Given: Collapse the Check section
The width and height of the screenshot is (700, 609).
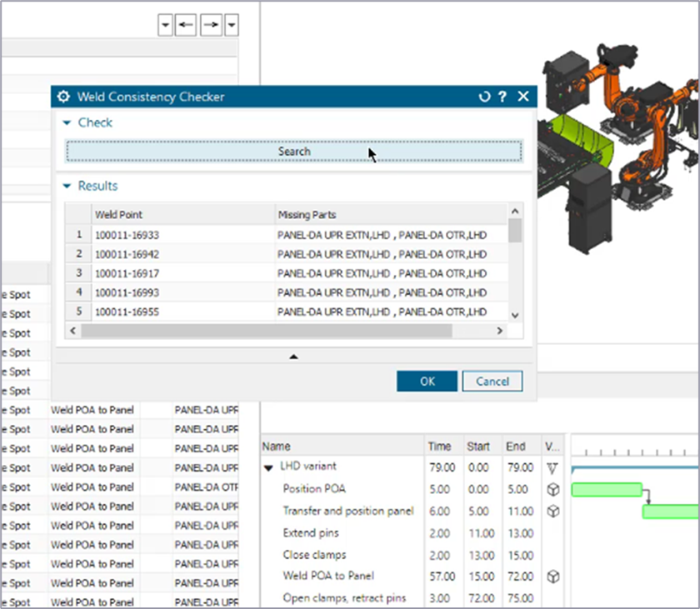Looking at the screenshot, I should [x=67, y=122].
